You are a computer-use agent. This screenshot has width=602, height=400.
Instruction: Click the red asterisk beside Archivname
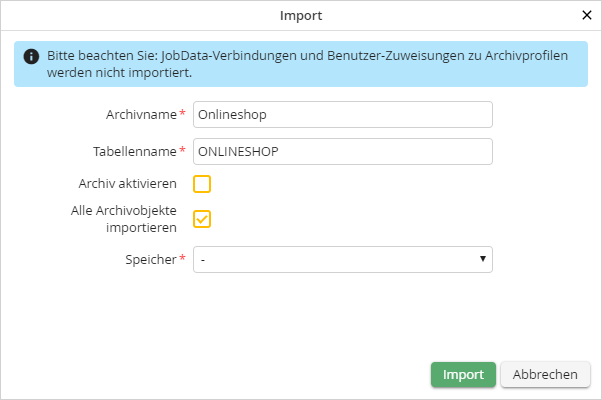click(182, 115)
